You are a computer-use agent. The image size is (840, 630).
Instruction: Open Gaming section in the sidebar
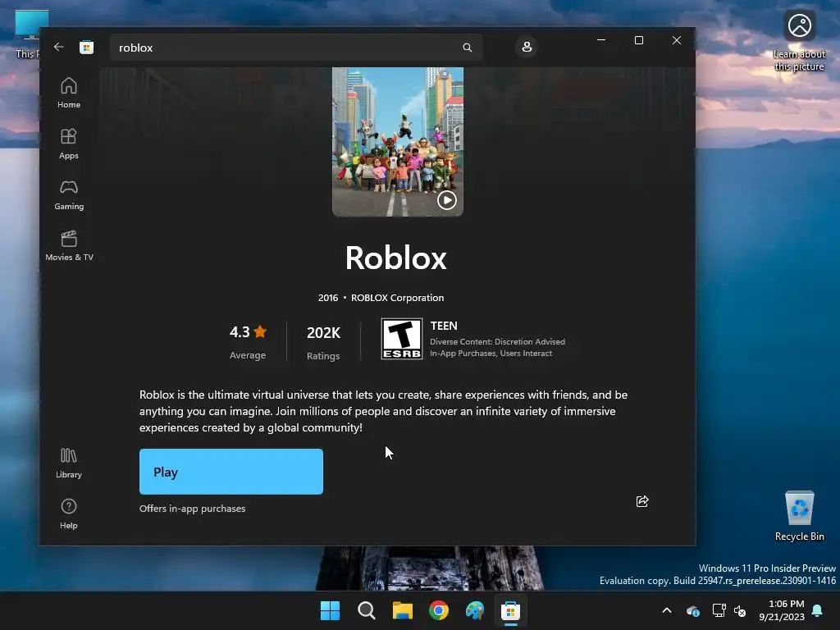[69, 194]
